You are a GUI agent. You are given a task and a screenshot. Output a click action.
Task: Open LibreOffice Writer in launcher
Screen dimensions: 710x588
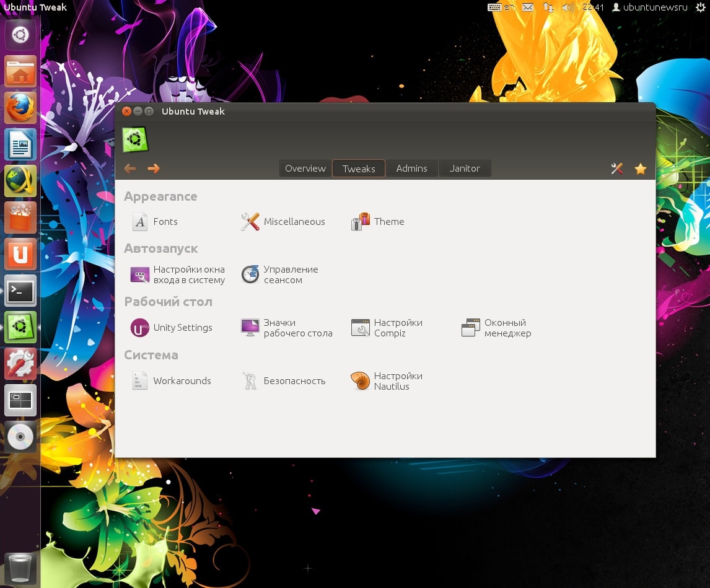[x=20, y=144]
